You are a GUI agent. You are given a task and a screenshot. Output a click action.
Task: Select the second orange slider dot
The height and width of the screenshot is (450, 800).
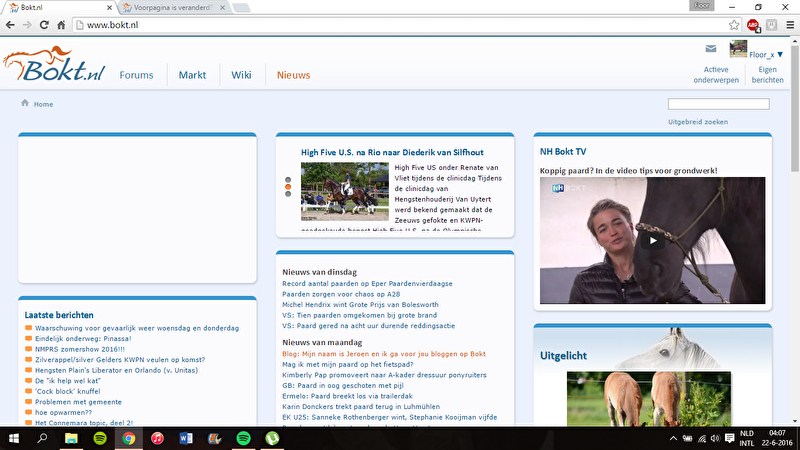pyautogui.click(x=288, y=187)
